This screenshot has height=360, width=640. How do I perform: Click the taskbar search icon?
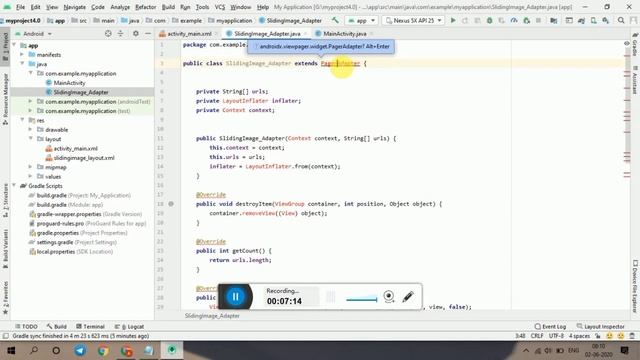click(34, 350)
